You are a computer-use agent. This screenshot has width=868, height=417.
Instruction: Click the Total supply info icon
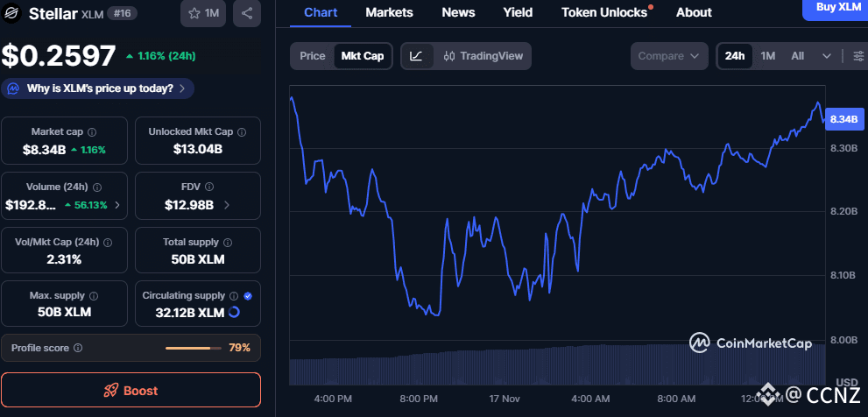click(x=228, y=242)
